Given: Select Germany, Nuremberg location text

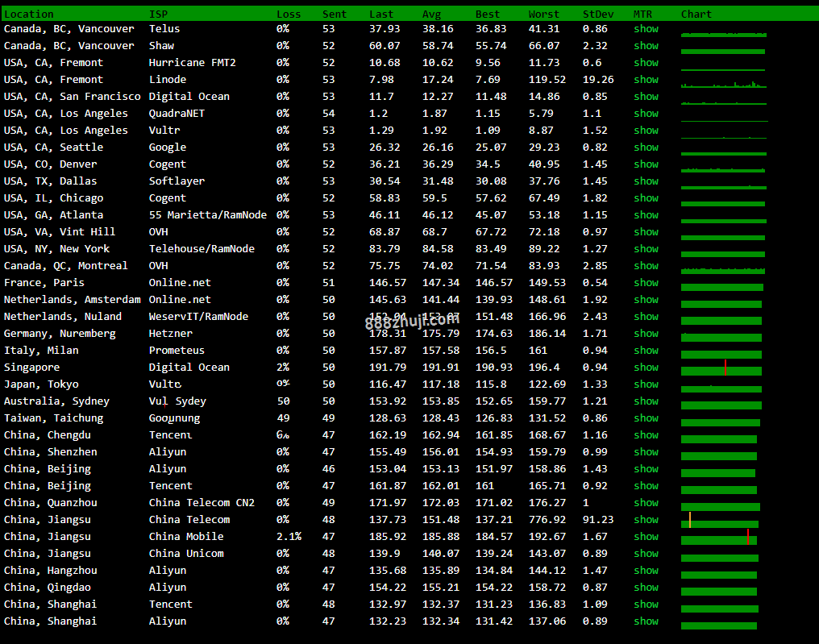Looking at the screenshot, I should pos(60,333).
